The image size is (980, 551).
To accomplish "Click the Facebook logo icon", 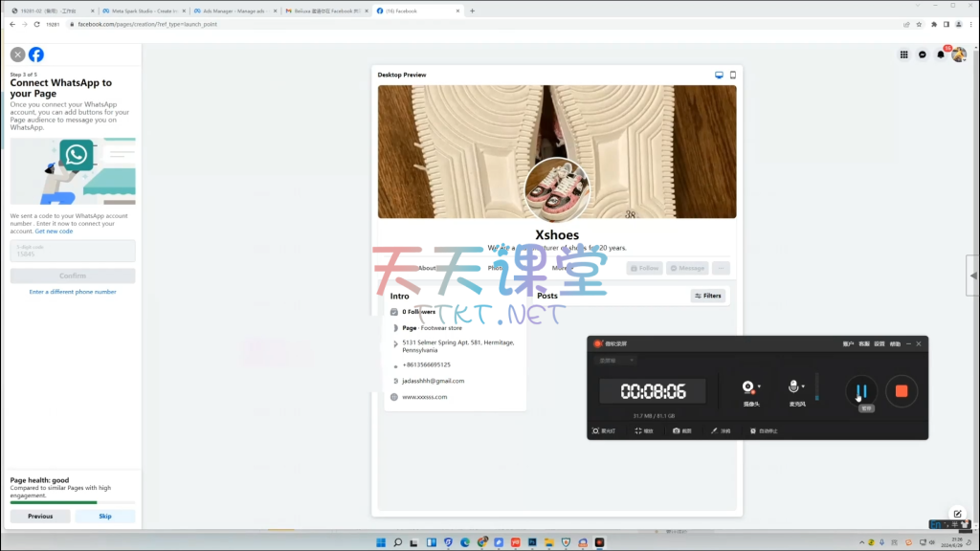I will point(36,55).
